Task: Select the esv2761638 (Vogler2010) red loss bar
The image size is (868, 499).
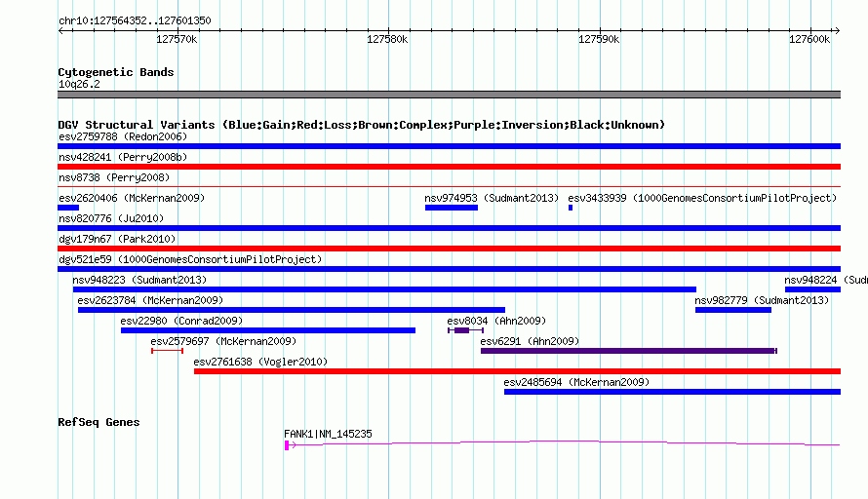Action: [x=517, y=371]
